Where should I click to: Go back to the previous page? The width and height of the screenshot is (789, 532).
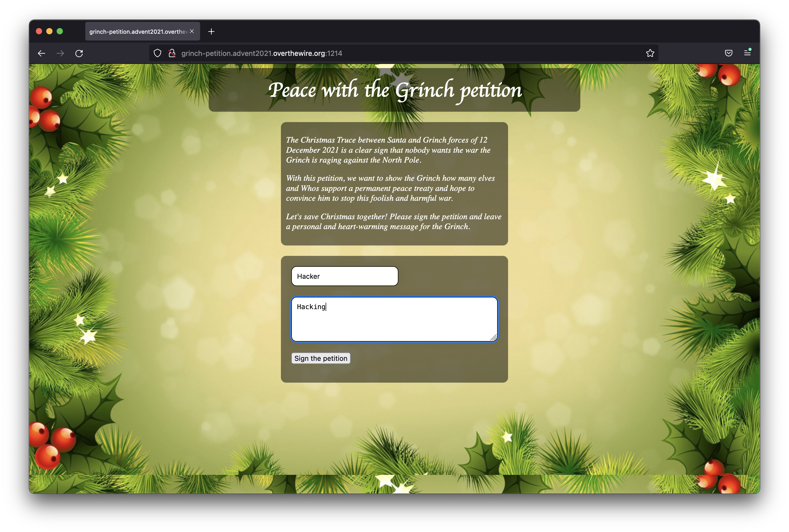point(41,53)
